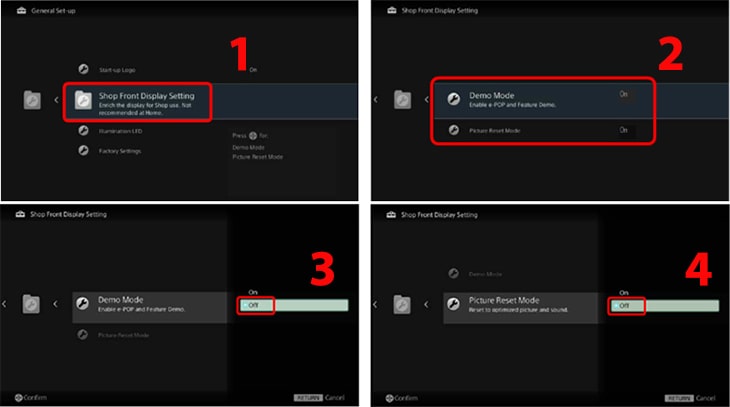Toggle the Start-up Logo On value in screen 1

[x=253, y=69]
